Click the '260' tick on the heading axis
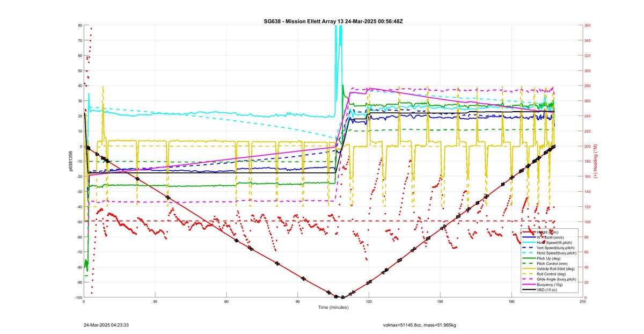This screenshot has height=334, width=644. tap(588, 101)
